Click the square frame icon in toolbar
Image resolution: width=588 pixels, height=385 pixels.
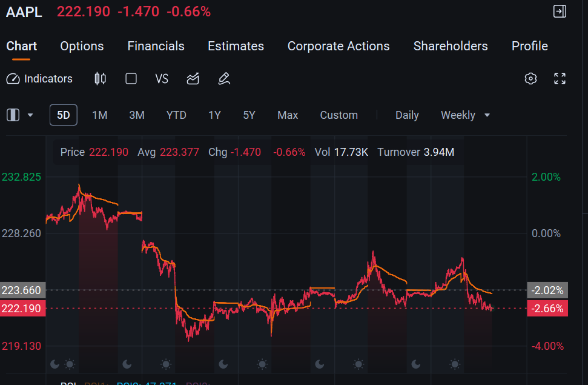pos(131,79)
